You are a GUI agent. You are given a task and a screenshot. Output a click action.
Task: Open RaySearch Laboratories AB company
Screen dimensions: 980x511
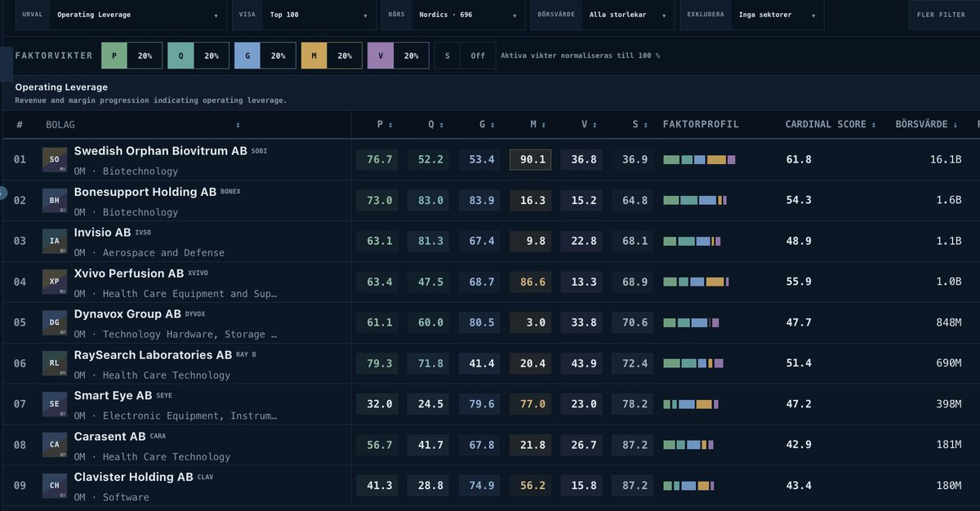pos(153,355)
